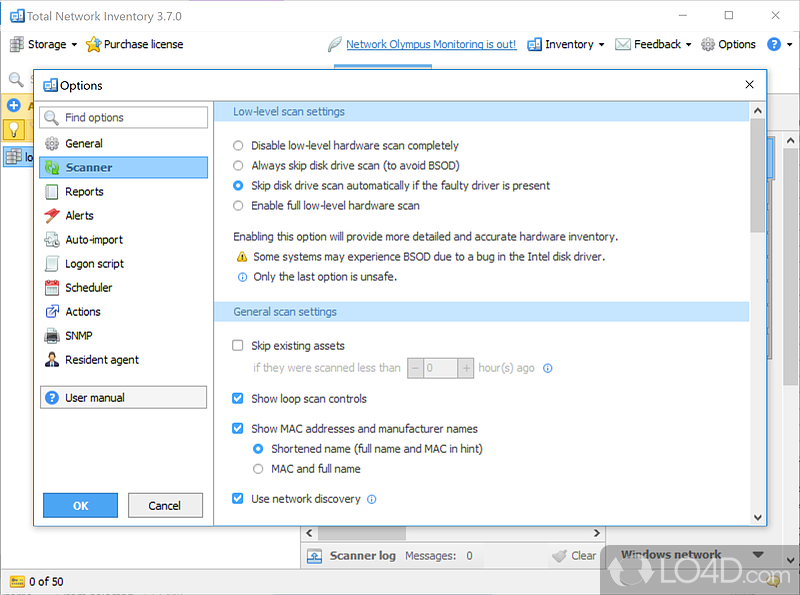Click minus button of hours stepper
This screenshot has height=595, width=800.
point(416,368)
